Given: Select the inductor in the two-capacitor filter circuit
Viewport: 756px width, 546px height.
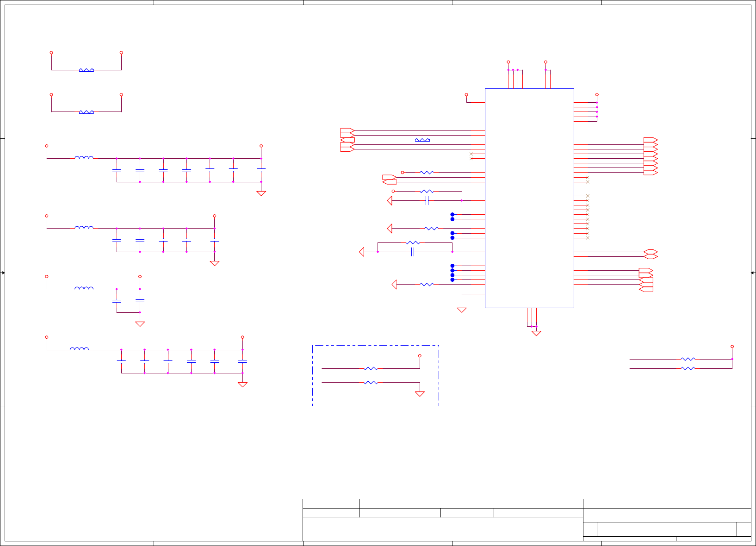Looking at the screenshot, I should click(84, 288).
